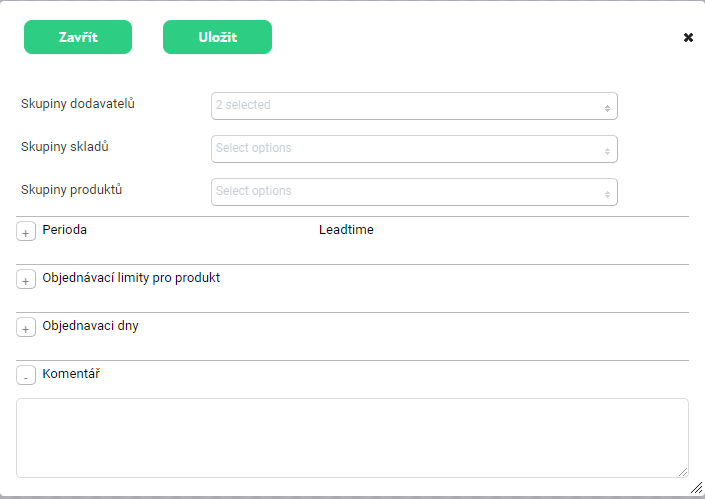Click the arrow icon in Skupiny produktů field
The height and width of the screenshot is (499, 705).
[607, 192]
